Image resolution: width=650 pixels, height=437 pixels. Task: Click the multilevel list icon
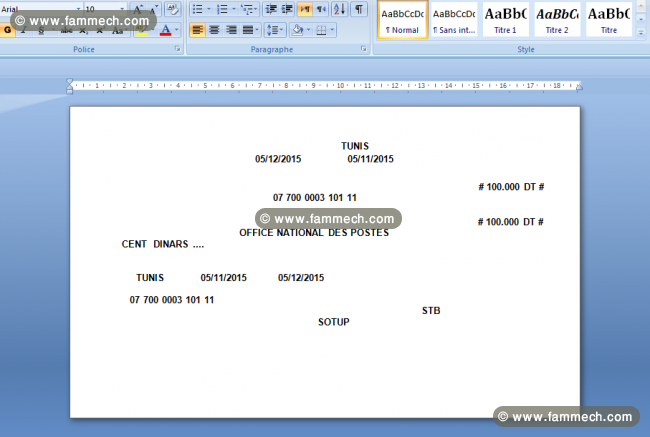247,9
